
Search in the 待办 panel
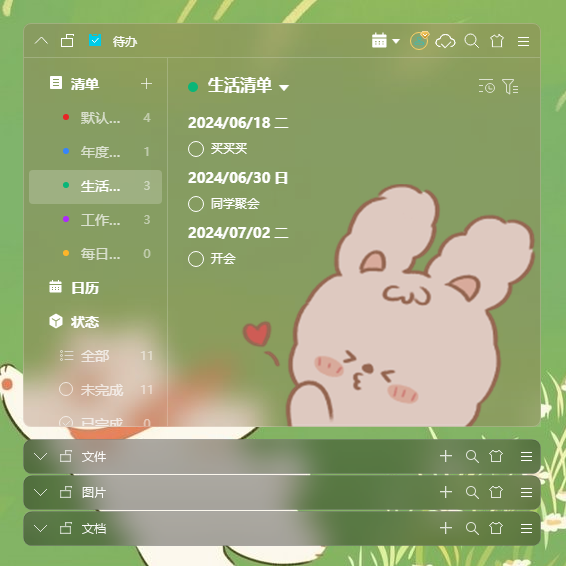[471, 41]
